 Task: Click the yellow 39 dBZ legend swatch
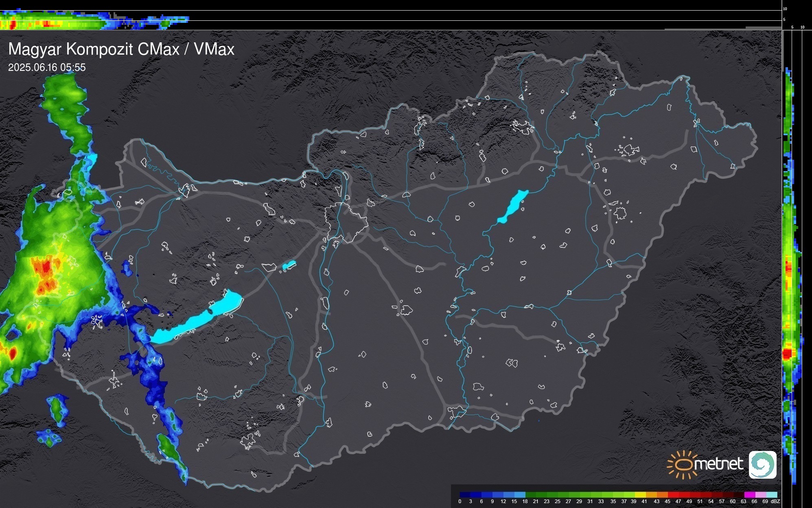click(640, 495)
